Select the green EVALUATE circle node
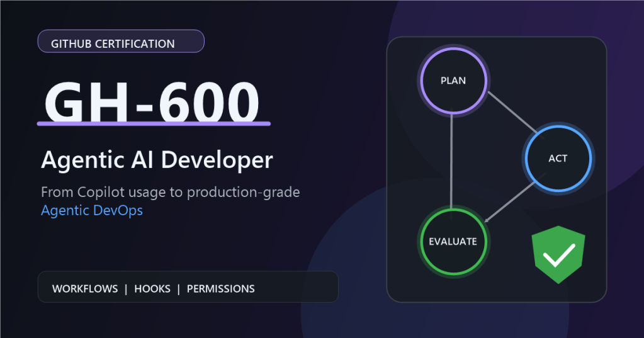Screen dimensions: 644x338 pos(453,242)
